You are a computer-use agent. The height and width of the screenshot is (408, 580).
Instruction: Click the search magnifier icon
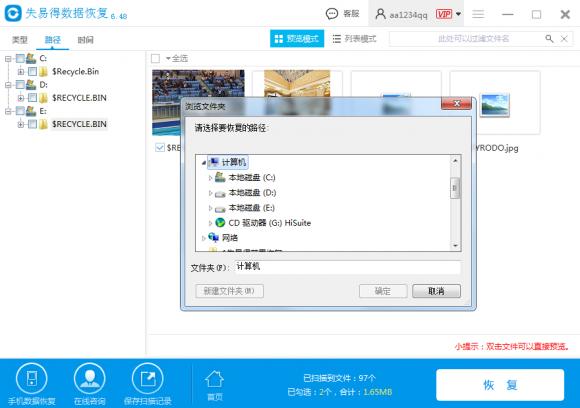[549, 38]
